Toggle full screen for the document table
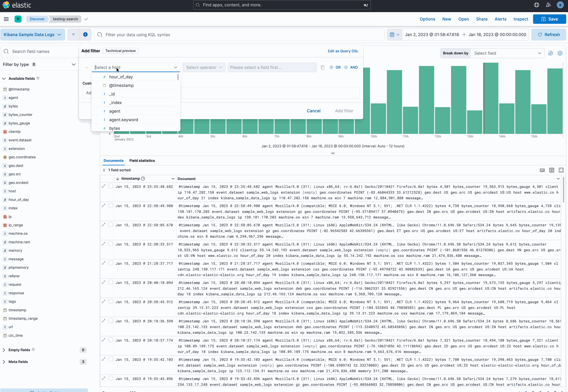Image resolution: width=568 pixels, height=392 pixels. [561, 170]
